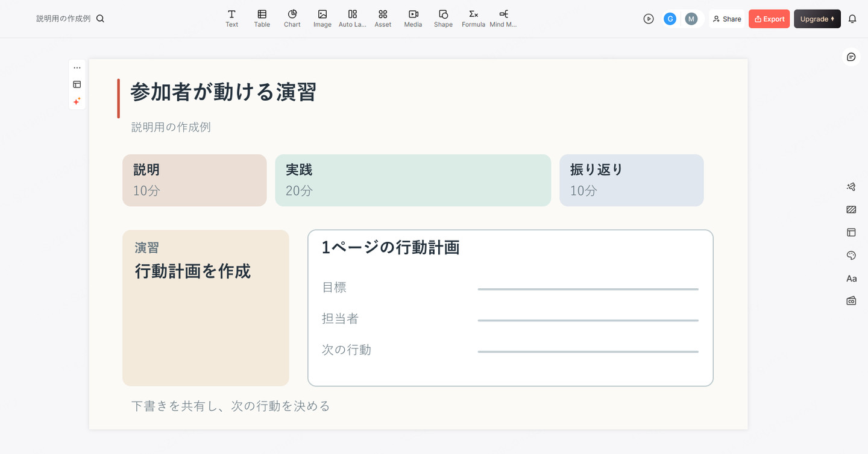The height and width of the screenshot is (454, 868).
Task: Click the M user avatar
Action: (x=691, y=19)
